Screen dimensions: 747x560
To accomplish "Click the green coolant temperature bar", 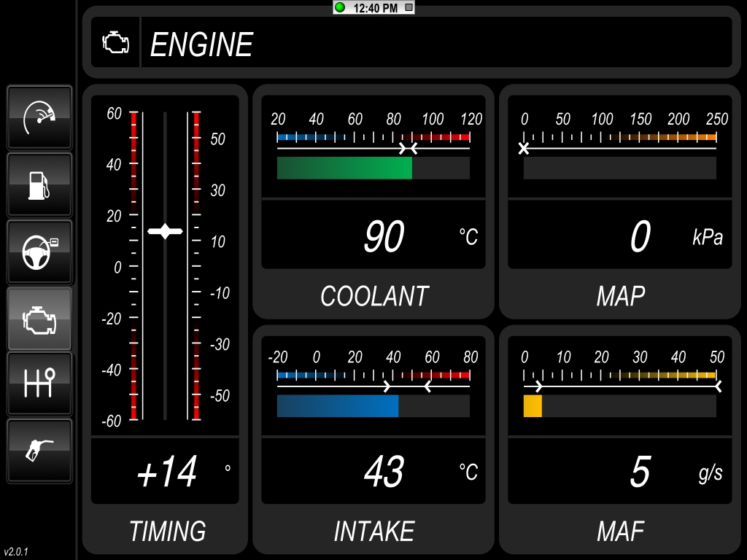I will [344, 168].
